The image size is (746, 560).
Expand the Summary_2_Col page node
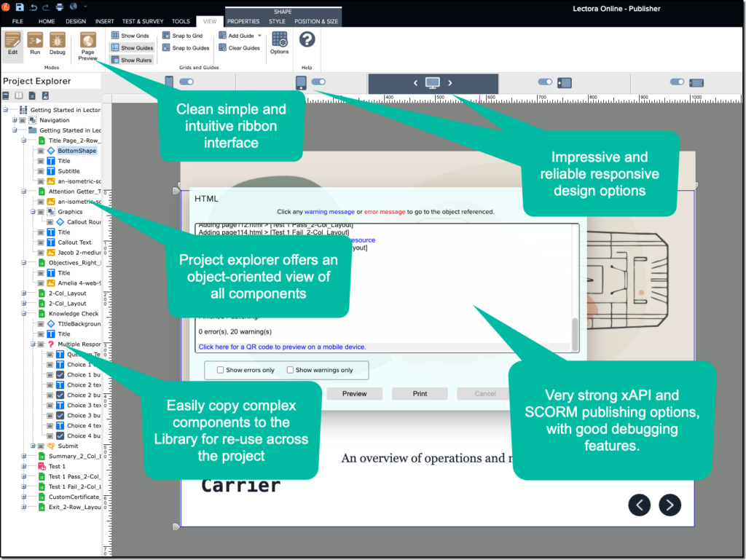click(23, 456)
